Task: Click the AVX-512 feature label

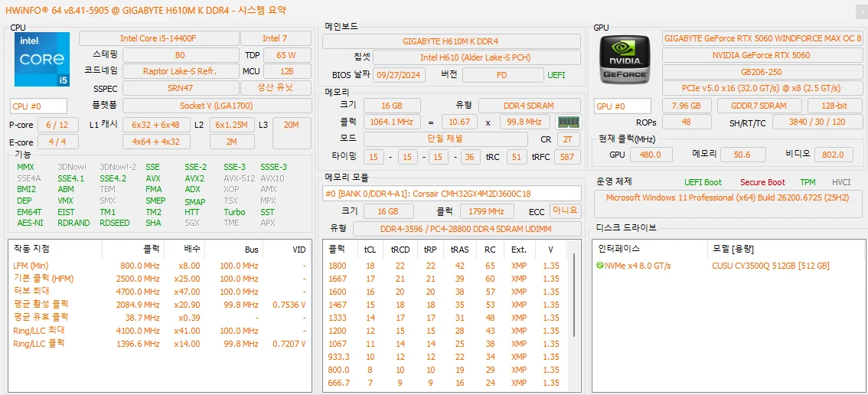Action: [x=239, y=178]
